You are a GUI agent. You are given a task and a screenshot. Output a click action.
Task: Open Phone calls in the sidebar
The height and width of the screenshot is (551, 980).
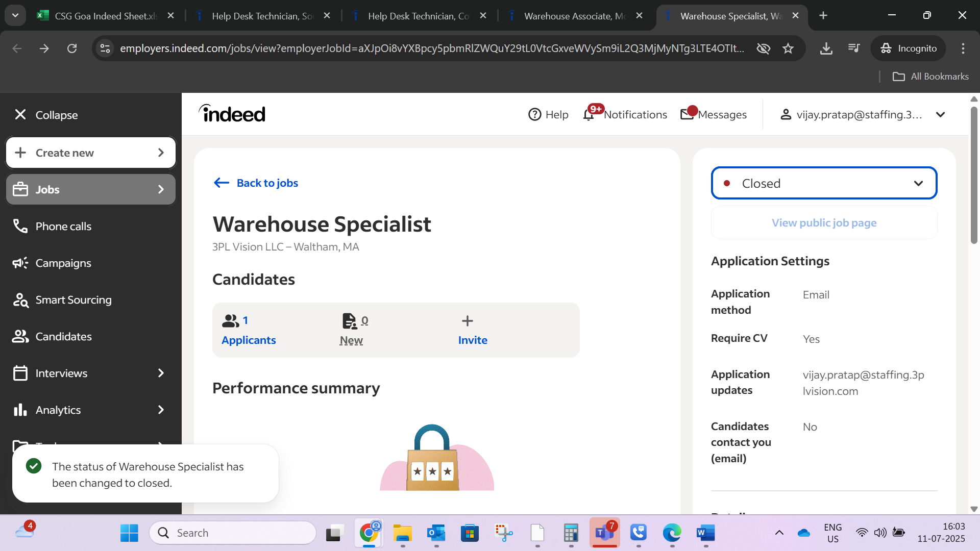pyautogui.click(x=63, y=226)
